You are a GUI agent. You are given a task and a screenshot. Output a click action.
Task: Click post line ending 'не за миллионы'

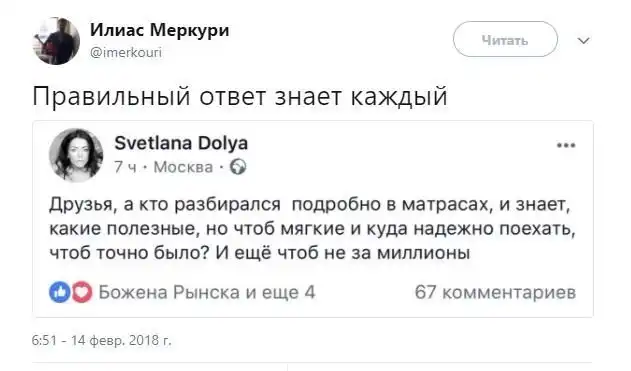tap(260, 253)
